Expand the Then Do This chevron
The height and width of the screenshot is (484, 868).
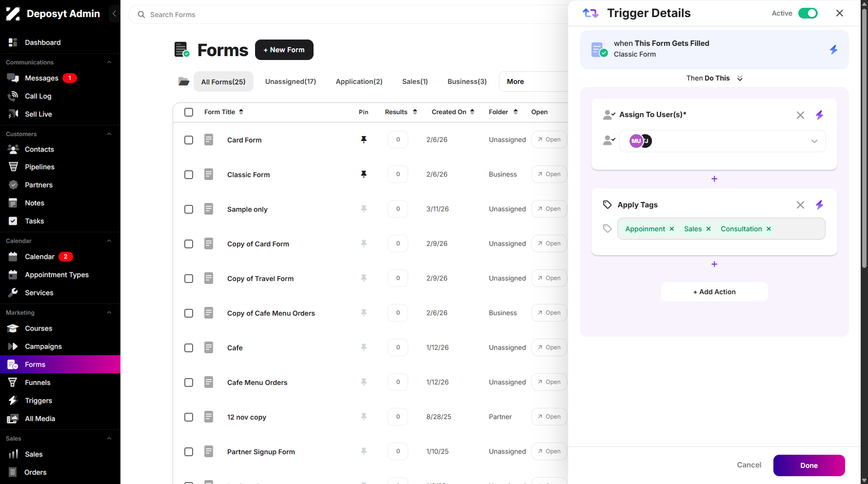(x=740, y=79)
